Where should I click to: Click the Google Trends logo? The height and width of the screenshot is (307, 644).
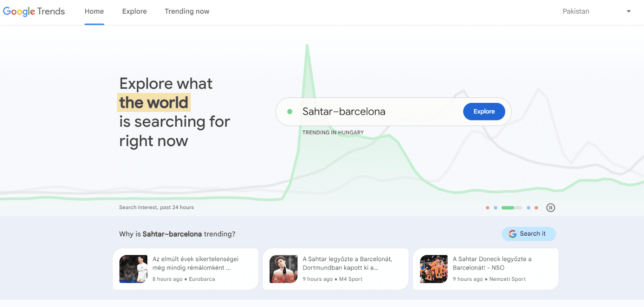[x=34, y=11]
